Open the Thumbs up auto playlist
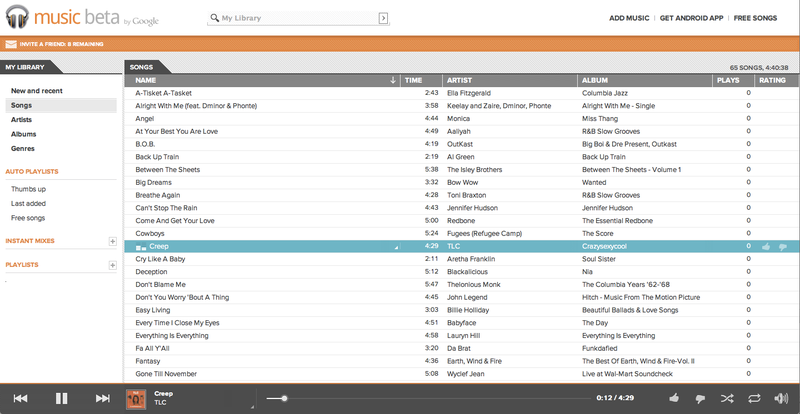800x414 pixels. point(29,189)
